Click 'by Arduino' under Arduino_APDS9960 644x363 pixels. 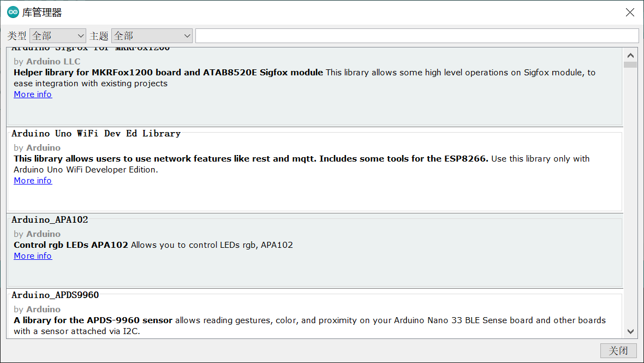(x=37, y=309)
